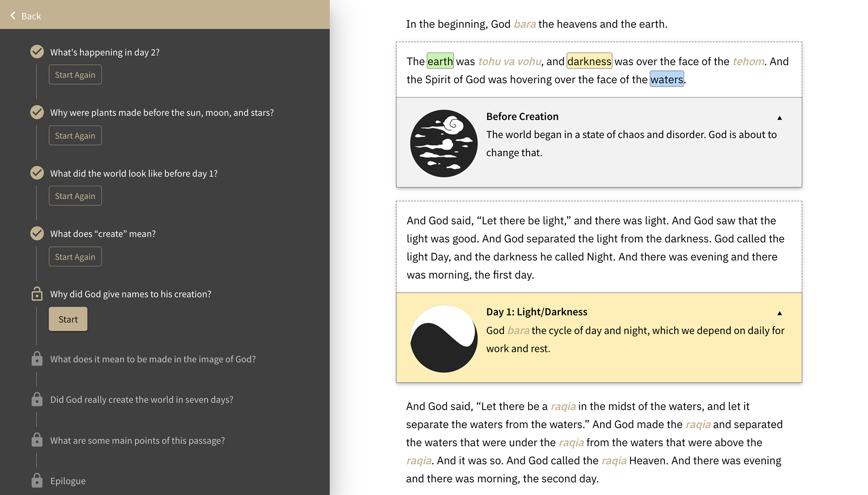868x495 pixels.
Task: Collapse the Before Creation card
Action: pyautogui.click(x=779, y=118)
